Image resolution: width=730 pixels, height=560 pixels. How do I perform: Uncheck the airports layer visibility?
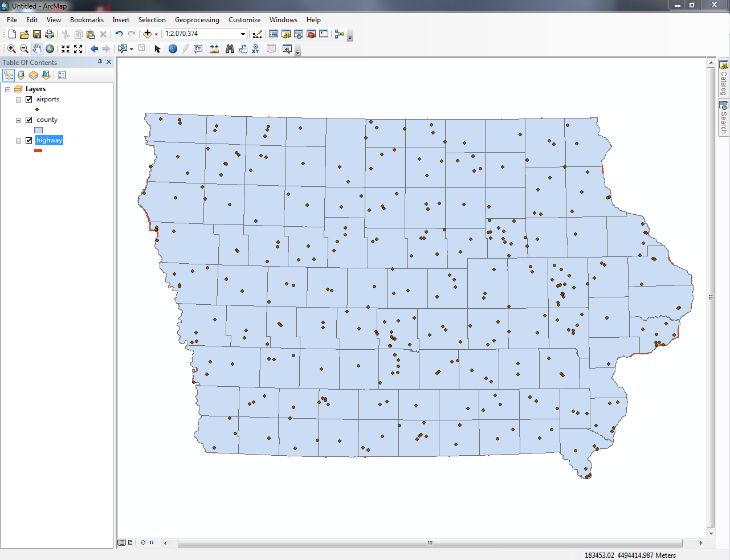(x=28, y=99)
